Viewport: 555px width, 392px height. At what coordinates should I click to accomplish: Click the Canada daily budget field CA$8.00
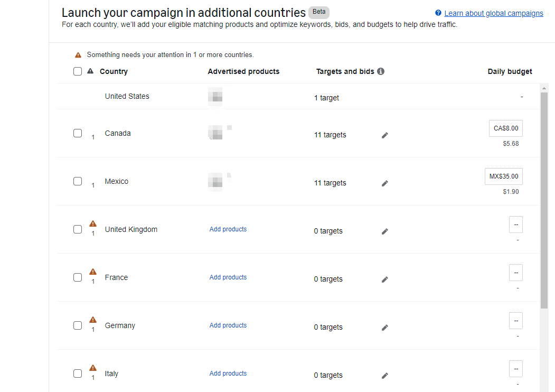click(506, 128)
